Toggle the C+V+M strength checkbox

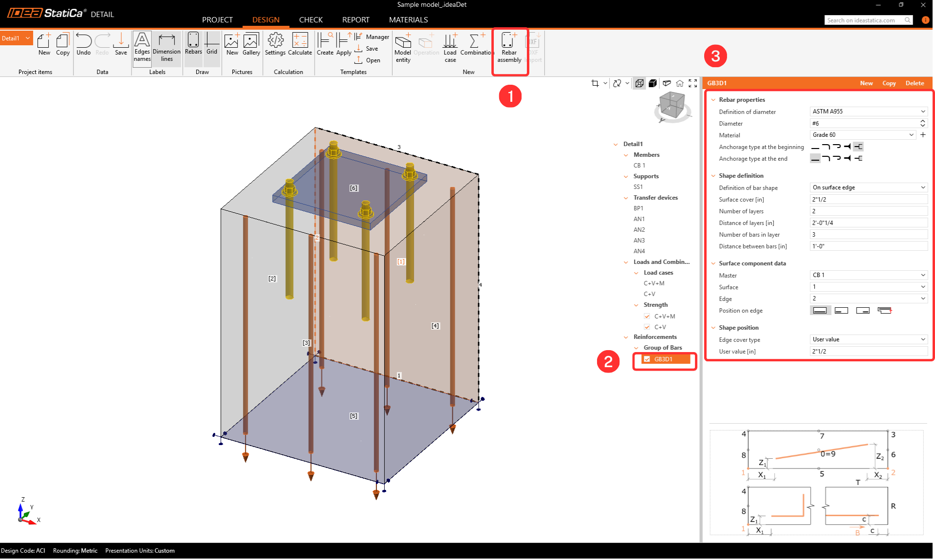647,317
